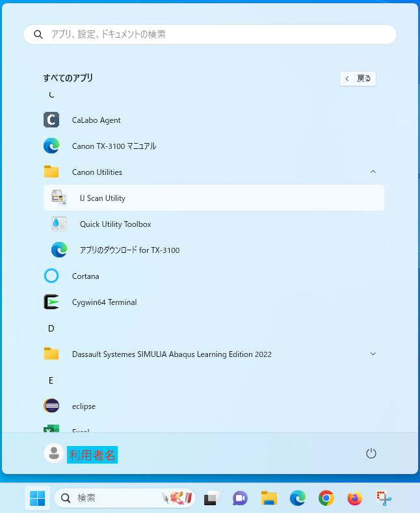Click the magnifier icon in Start search box

click(38, 34)
